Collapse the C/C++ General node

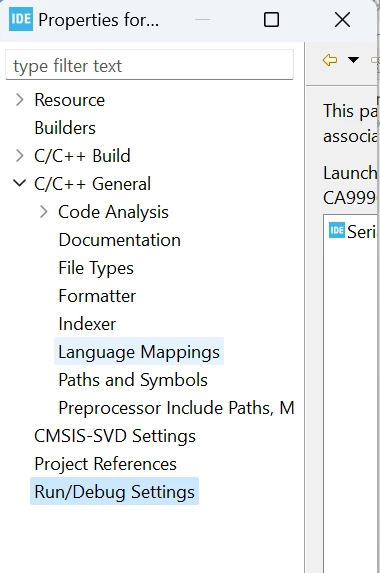19,183
